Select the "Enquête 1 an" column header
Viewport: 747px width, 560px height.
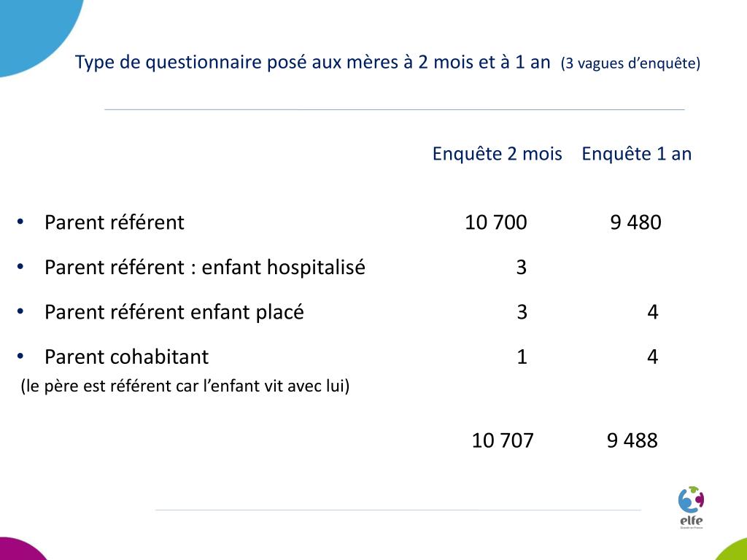point(636,154)
